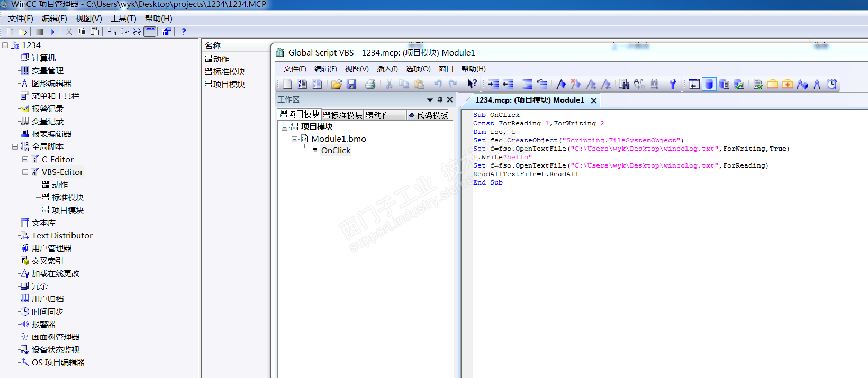Close the Module1 editor tab
This screenshot has width=868, height=378.
coord(594,100)
